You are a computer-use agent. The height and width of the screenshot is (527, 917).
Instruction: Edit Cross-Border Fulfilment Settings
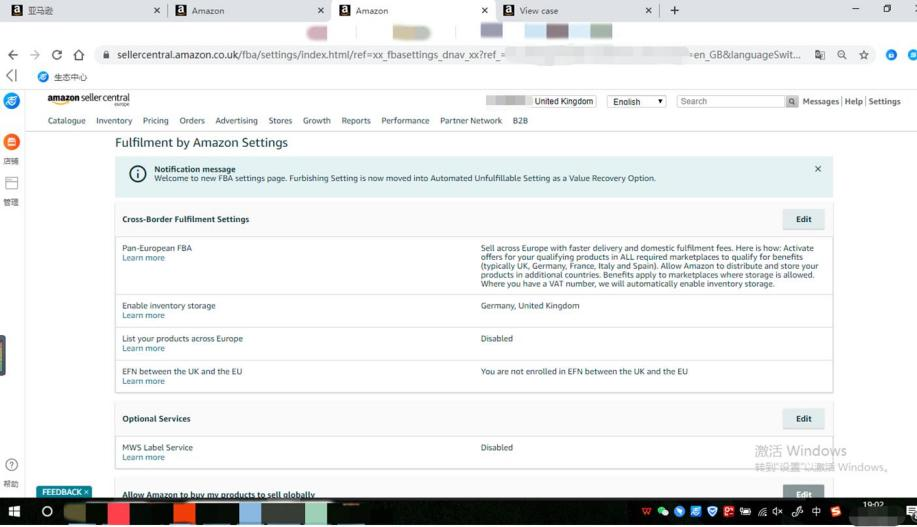(804, 219)
